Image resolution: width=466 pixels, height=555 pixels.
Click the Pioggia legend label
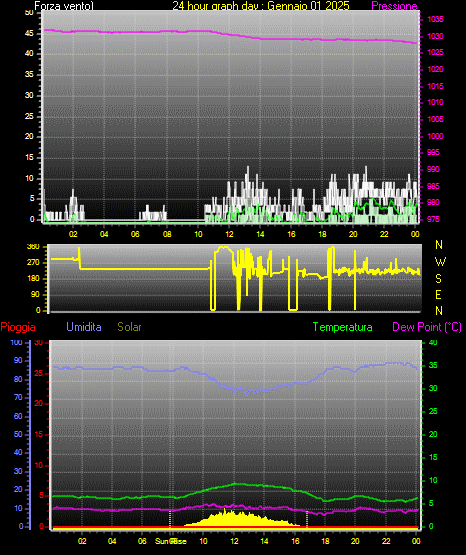(x=18, y=327)
